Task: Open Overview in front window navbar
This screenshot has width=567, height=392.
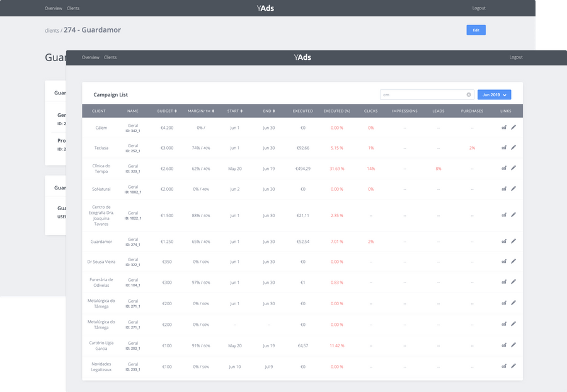Action: click(x=90, y=57)
